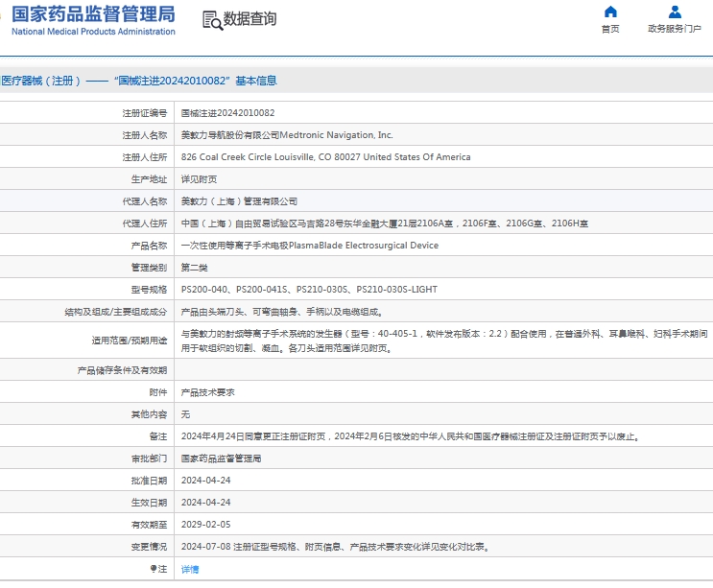
Task: Click the 基本信息 section title bar
Action: point(139,81)
